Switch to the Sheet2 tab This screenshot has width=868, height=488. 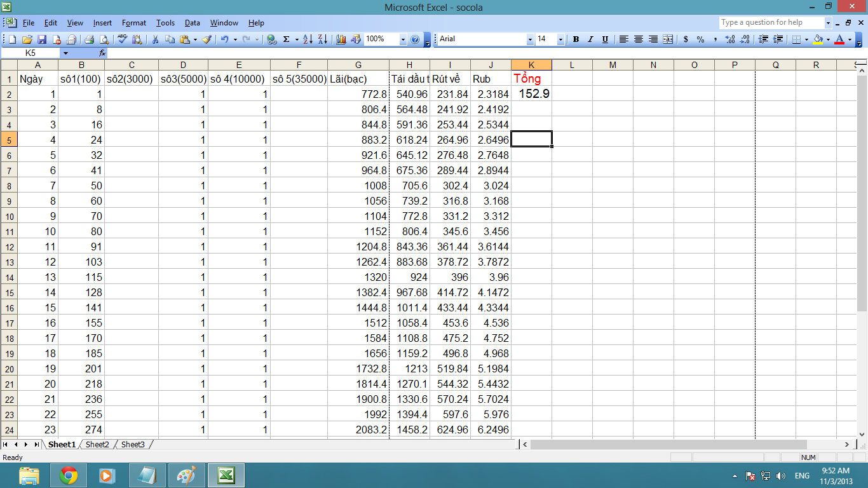(97, 445)
